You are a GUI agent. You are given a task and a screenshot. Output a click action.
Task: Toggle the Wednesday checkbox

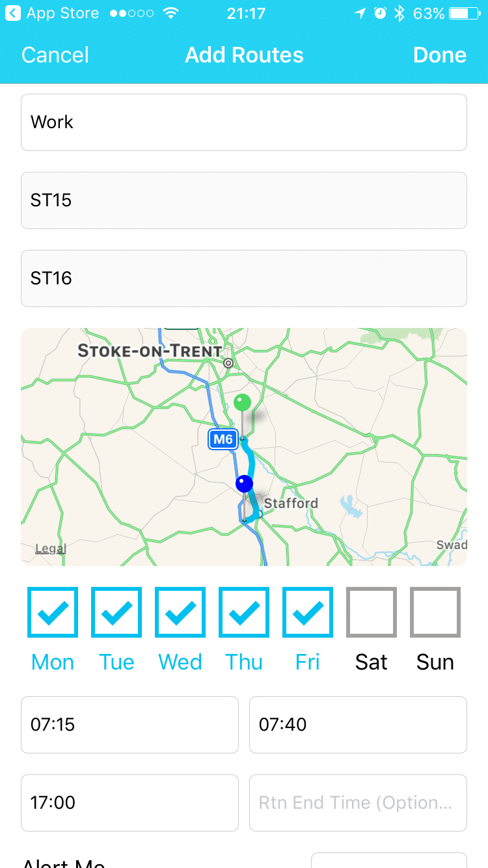[x=180, y=612]
